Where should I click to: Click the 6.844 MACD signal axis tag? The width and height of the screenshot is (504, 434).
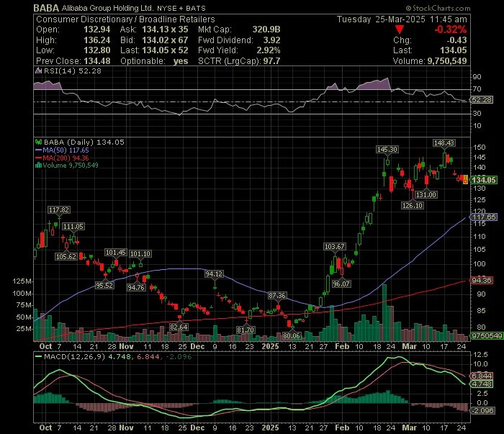pos(481,376)
